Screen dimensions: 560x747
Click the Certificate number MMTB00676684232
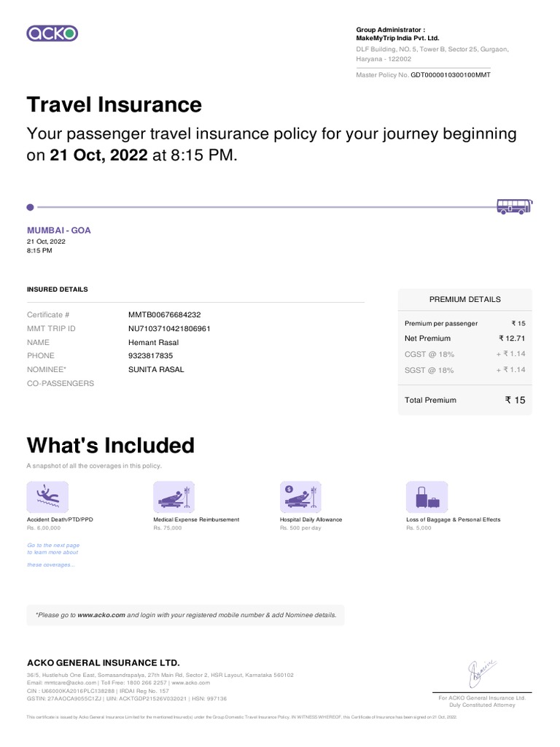(x=165, y=314)
